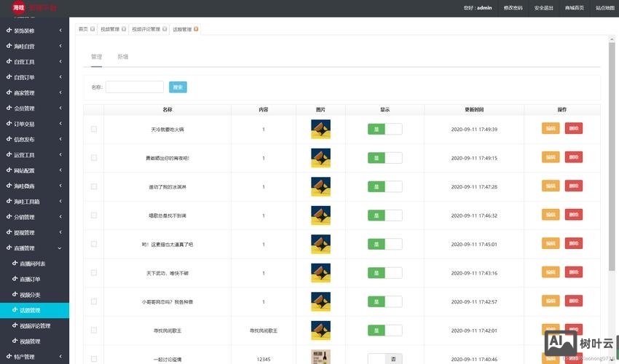Screen dimensions: 619x364
Task: Tick the checkbox for the 17:49:15 row
Action: (x=94, y=158)
